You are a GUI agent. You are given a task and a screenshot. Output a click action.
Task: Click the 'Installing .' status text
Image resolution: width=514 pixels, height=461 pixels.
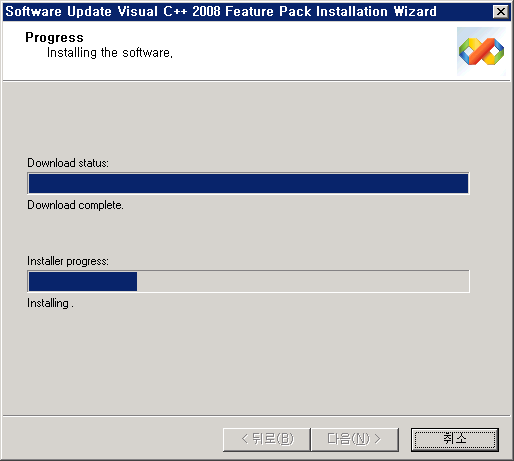pyautogui.click(x=50, y=303)
